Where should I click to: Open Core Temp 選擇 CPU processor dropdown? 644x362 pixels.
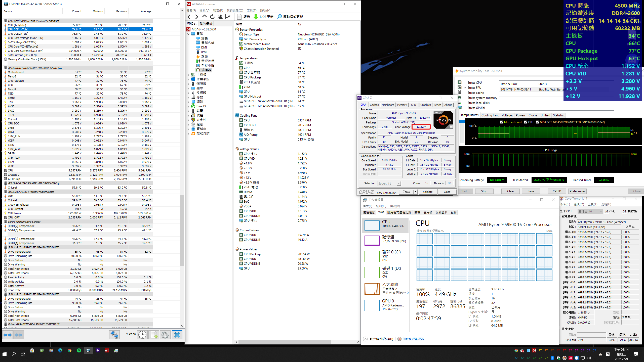pos(590,211)
